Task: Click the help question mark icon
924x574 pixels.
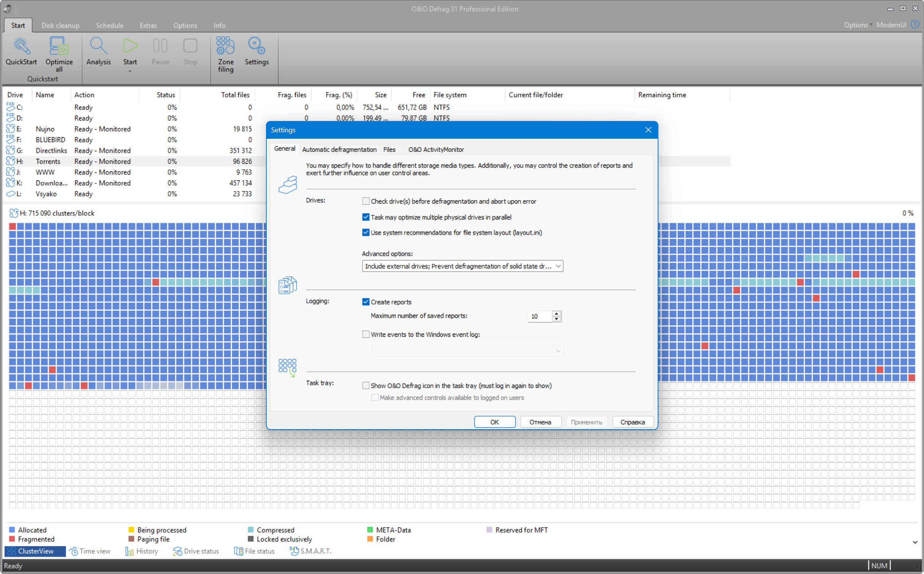Action: pos(915,25)
